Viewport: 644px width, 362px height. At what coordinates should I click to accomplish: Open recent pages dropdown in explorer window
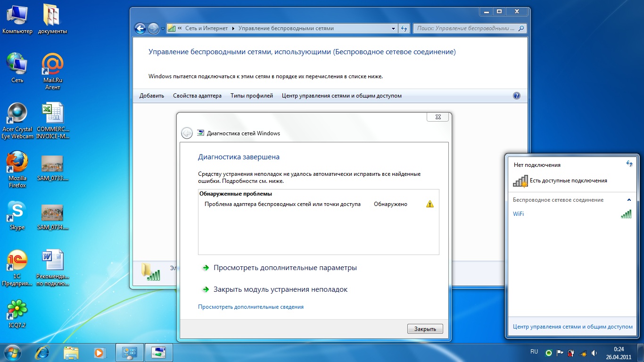163,29
